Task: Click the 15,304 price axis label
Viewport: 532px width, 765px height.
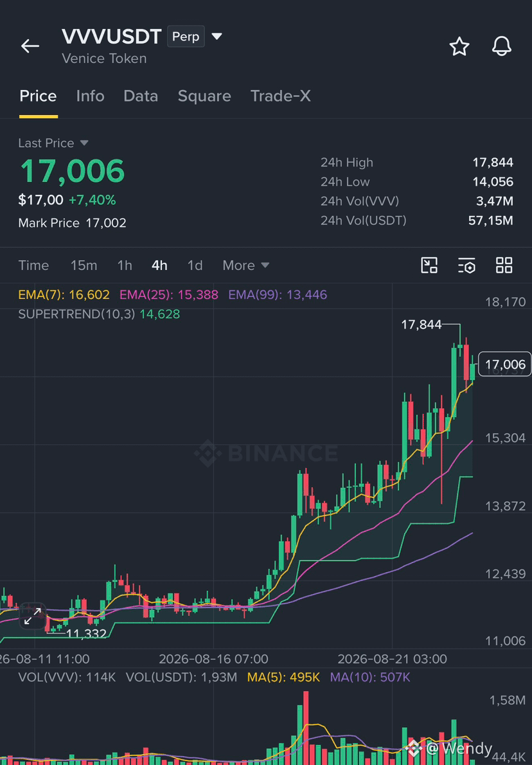Action: coord(505,438)
